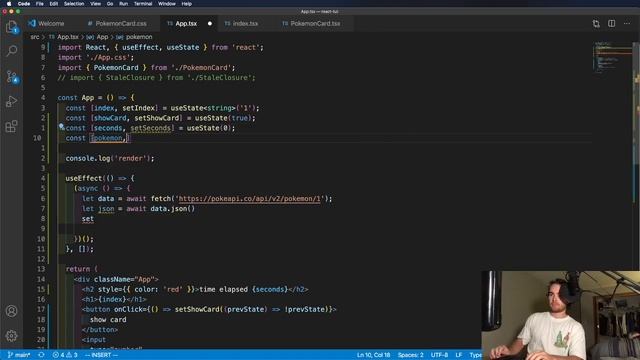This screenshot has height=360, width=640.
Task: Click the unsaved dot on App.tsx tab
Action: (210, 24)
